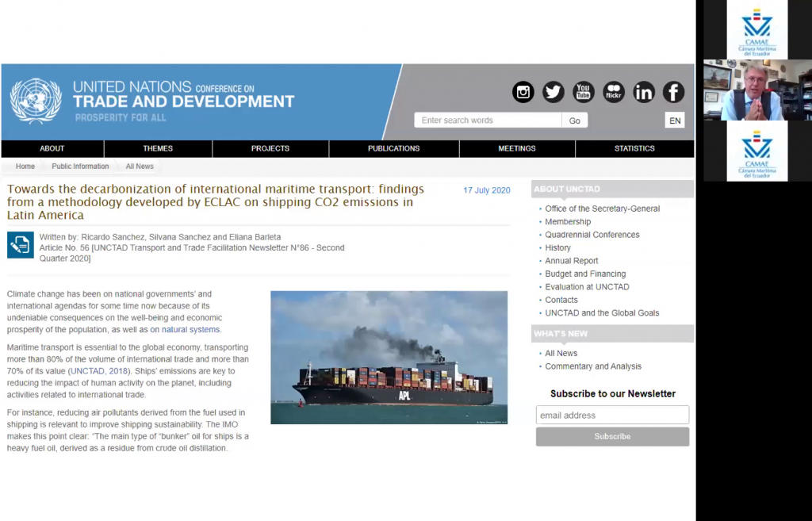
Task: Click the Facebook icon
Action: [x=673, y=92]
